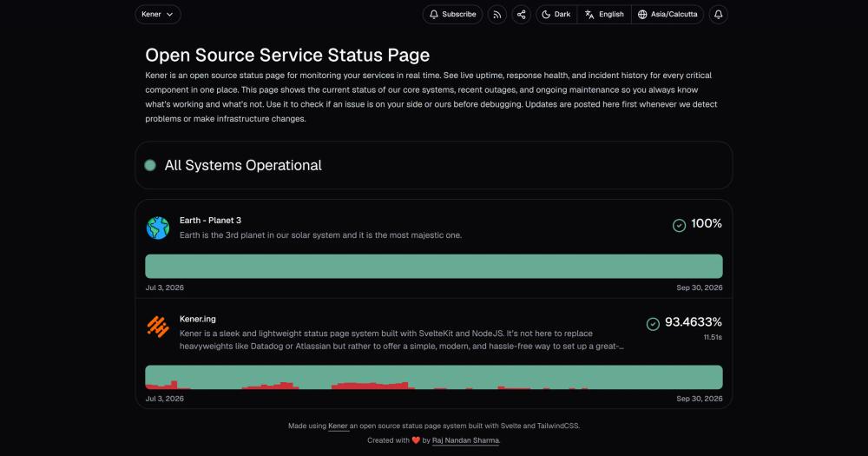Click Sep 30, 2026 under Kener.ing bar
This screenshot has height=456, width=868.
point(699,399)
